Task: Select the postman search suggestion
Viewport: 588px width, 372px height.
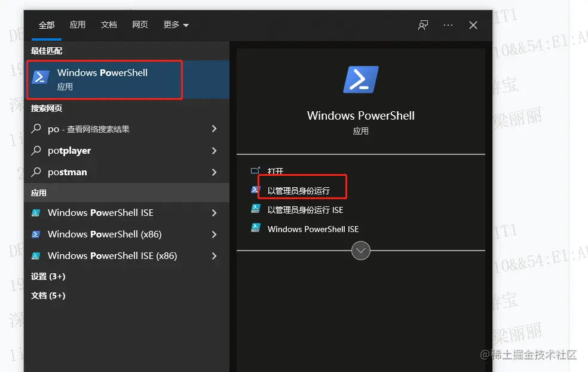Action: click(127, 172)
